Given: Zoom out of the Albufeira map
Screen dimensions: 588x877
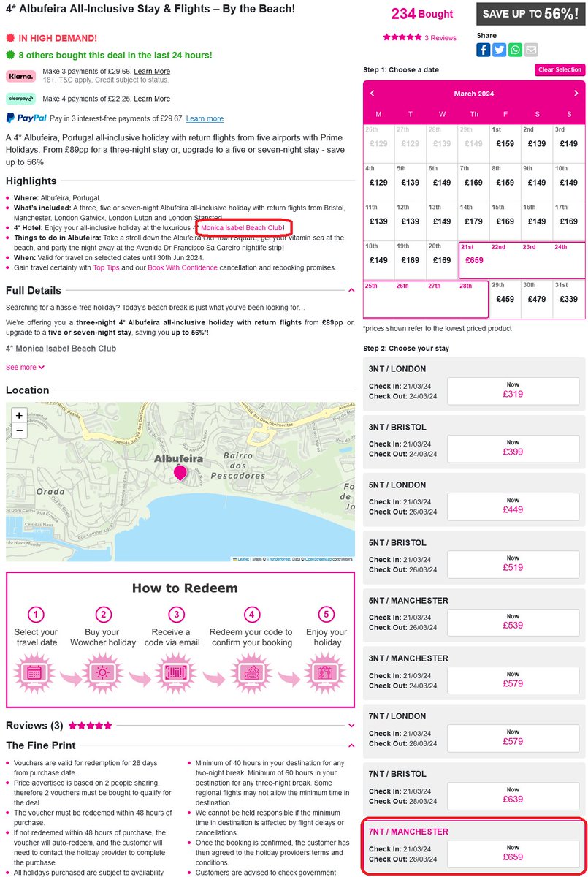Looking at the screenshot, I should (x=18, y=431).
